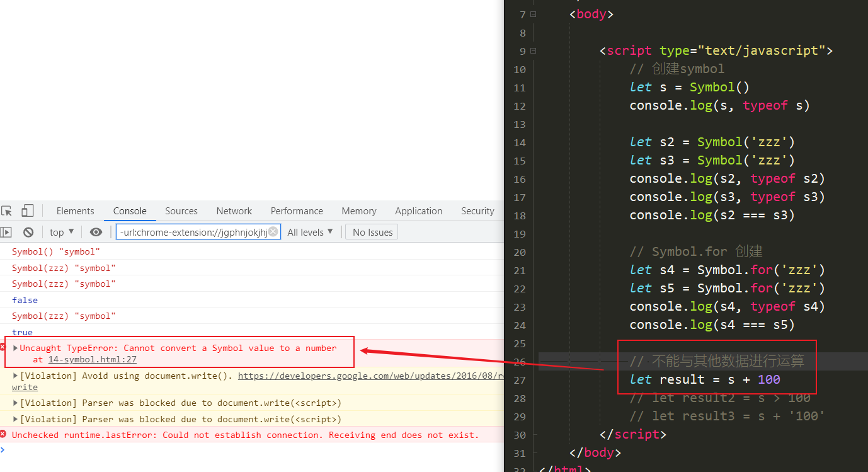Click the closing '</script>' tag
This screenshot has width=868, height=472.
(x=633, y=434)
